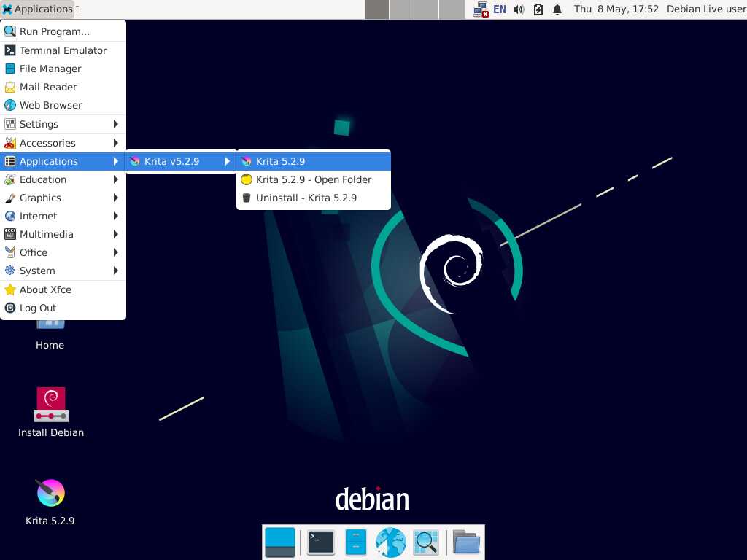The width and height of the screenshot is (747, 560).
Task: Expand the Graphics submenu
Action: pyautogui.click(x=63, y=198)
